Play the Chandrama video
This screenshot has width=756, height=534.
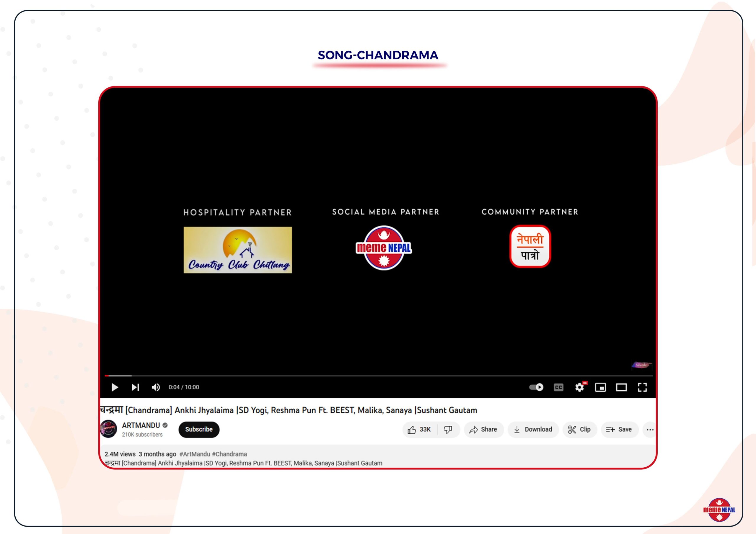pos(115,387)
